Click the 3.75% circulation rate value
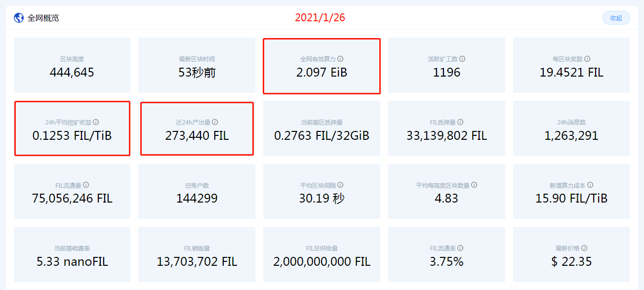 point(446,262)
